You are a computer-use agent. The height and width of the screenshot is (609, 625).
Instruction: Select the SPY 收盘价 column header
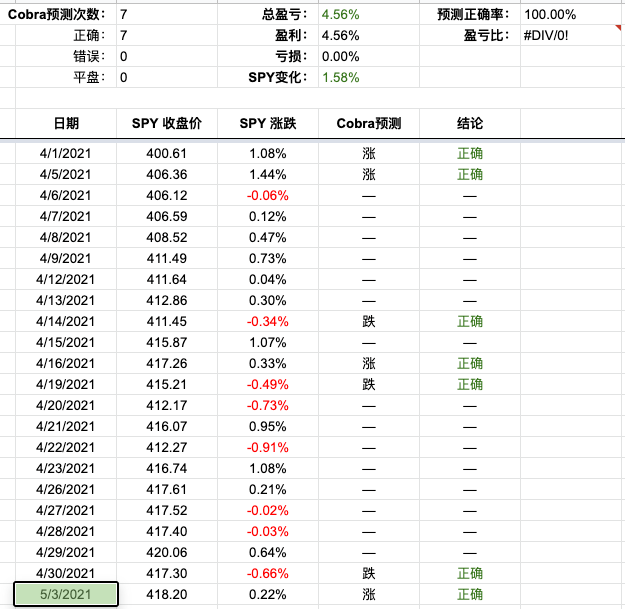(x=166, y=123)
